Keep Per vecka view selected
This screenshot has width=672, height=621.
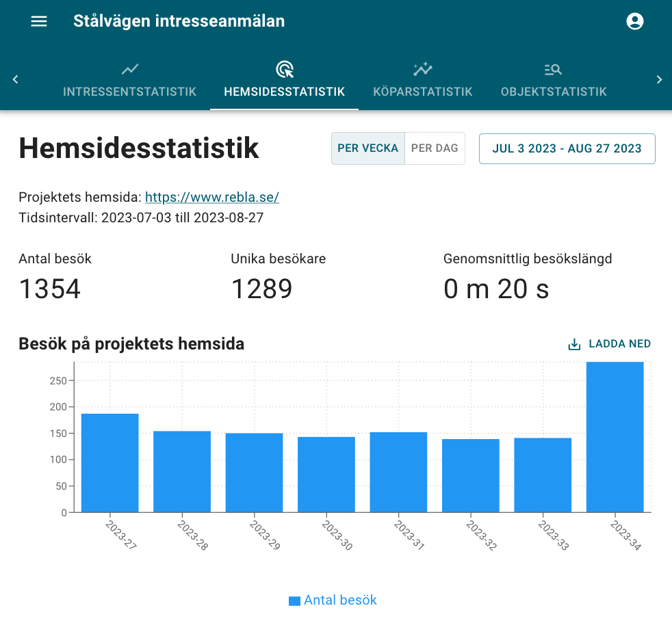click(368, 148)
